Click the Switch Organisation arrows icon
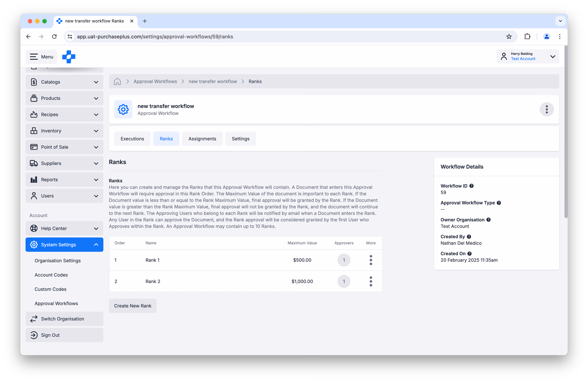The image size is (588, 382). (34, 319)
